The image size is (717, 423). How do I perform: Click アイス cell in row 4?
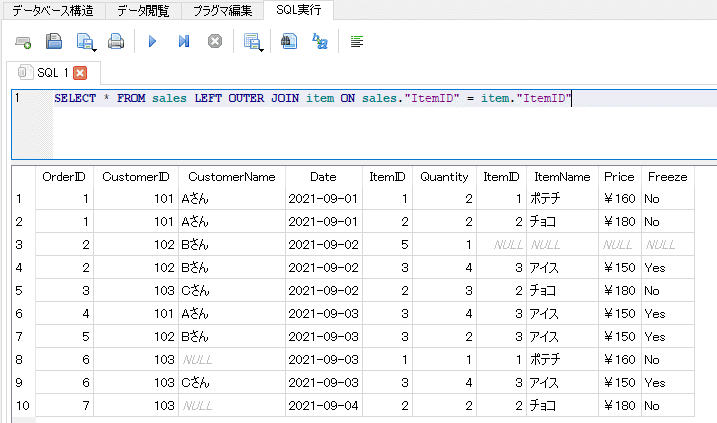[x=562, y=268]
